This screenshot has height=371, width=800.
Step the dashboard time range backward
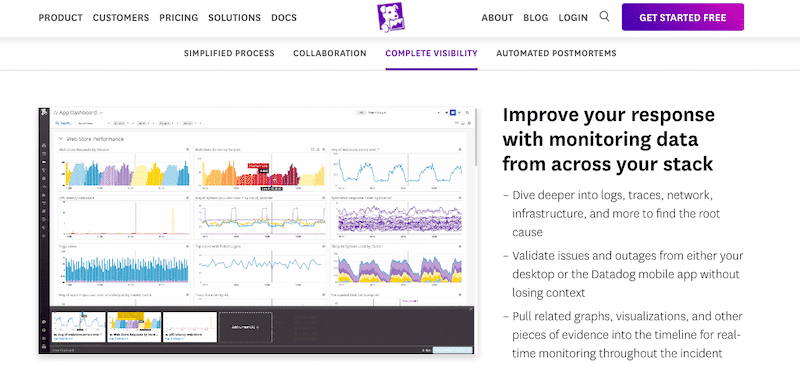[447, 113]
